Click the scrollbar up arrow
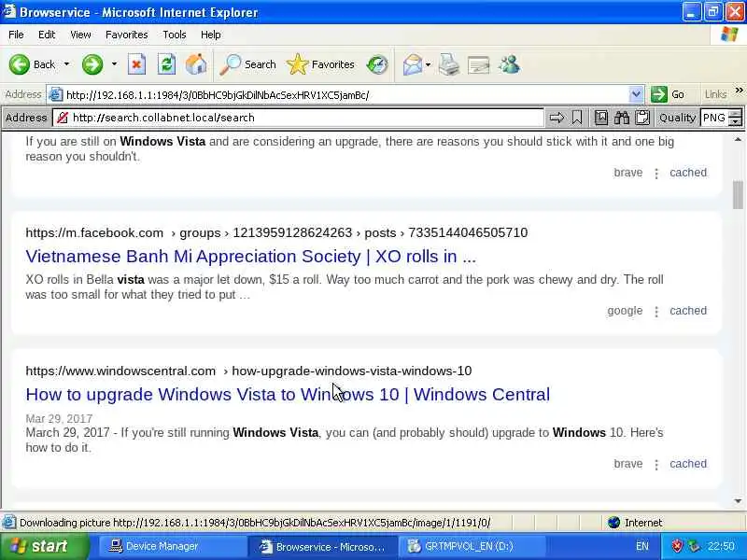Image resolution: width=747 pixels, height=560 pixels. (738, 139)
